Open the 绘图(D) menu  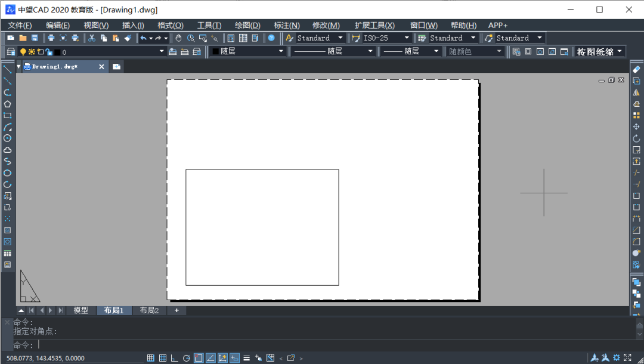point(247,26)
